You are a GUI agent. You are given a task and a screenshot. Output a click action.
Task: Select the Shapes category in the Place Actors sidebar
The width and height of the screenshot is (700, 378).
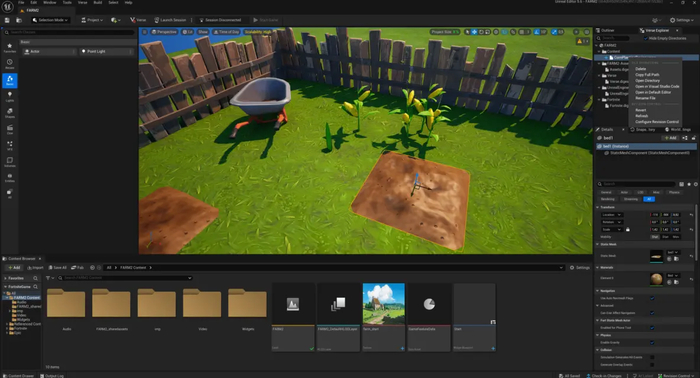coord(9,112)
